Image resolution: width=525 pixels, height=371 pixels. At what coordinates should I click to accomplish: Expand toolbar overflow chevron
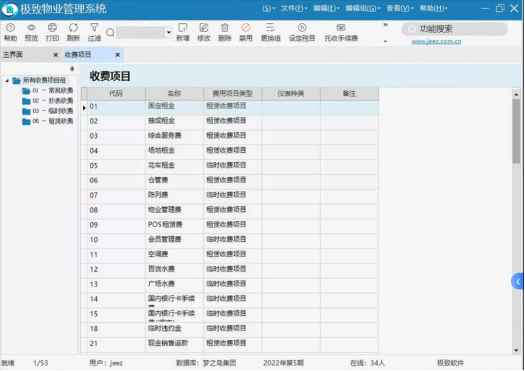click(385, 25)
